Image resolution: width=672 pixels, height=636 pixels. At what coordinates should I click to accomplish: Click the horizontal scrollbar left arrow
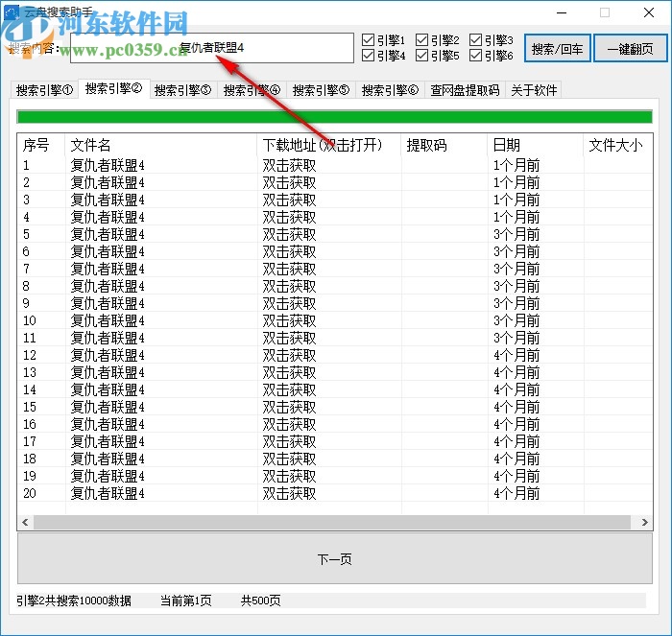point(25,522)
